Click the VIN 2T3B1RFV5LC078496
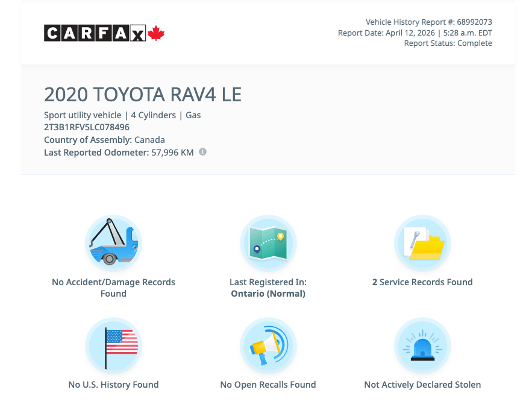The height and width of the screenshot is (410, 532). 87,127
